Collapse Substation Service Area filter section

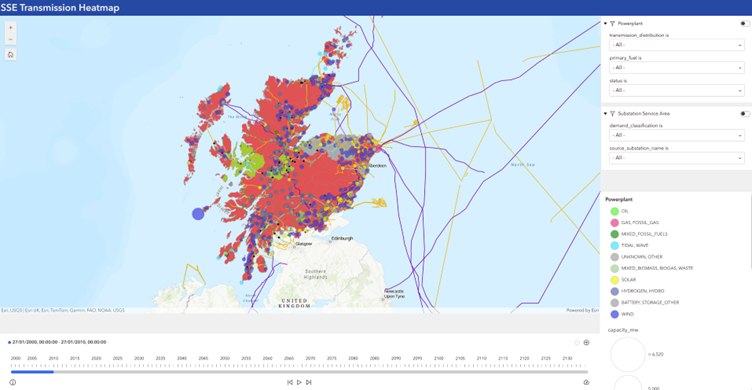[x=605, y=114]
